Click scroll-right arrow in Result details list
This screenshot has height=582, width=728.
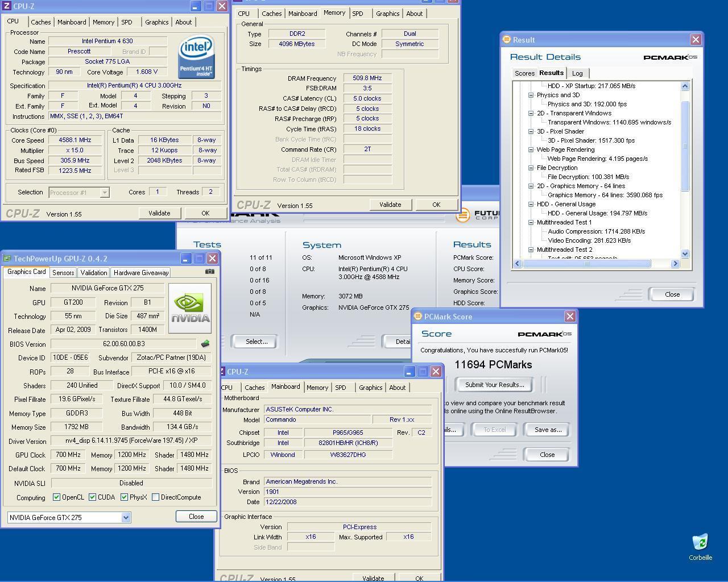[675, 263]
